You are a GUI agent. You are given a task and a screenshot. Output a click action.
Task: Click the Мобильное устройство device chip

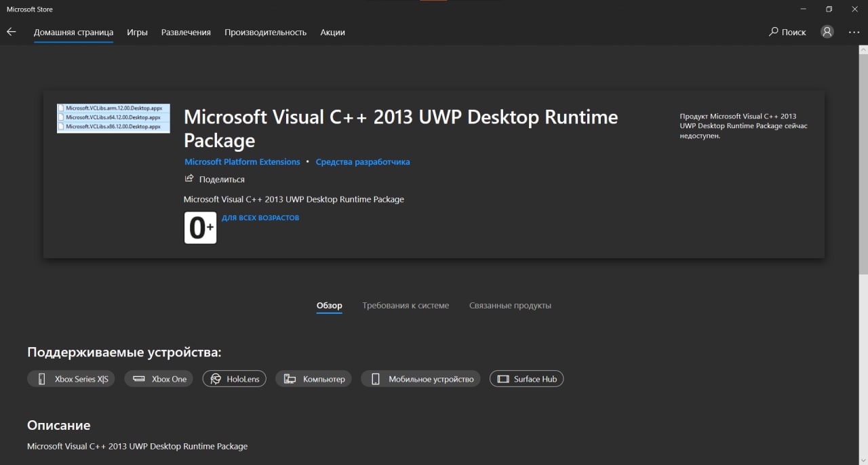point(421,379)
